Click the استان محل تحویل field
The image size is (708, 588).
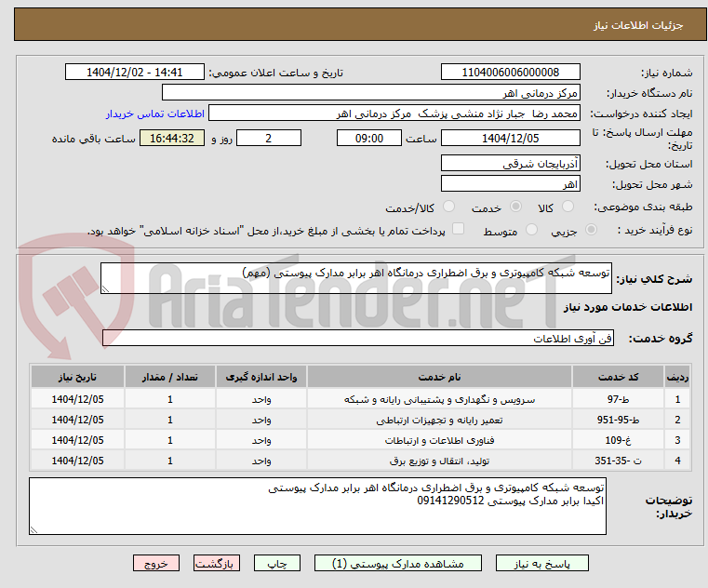click(x=510, y=163)
